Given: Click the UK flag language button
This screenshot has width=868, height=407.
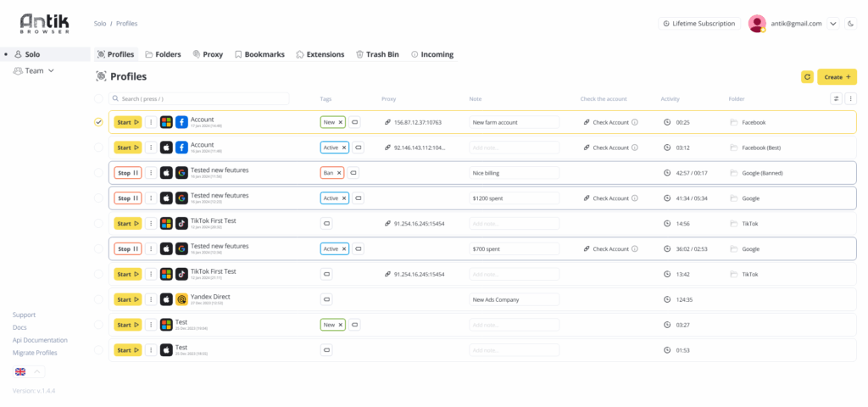Looking at the screenshot, I should (20, 371).
